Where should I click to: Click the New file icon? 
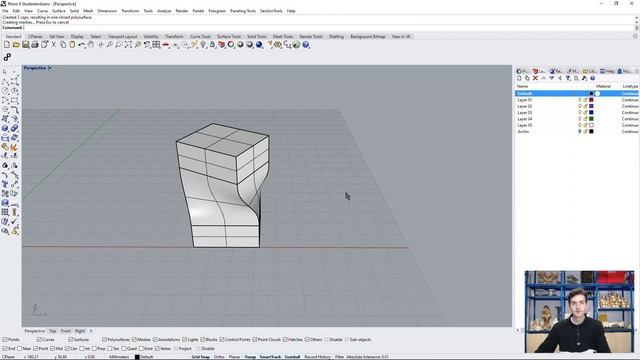7,45
